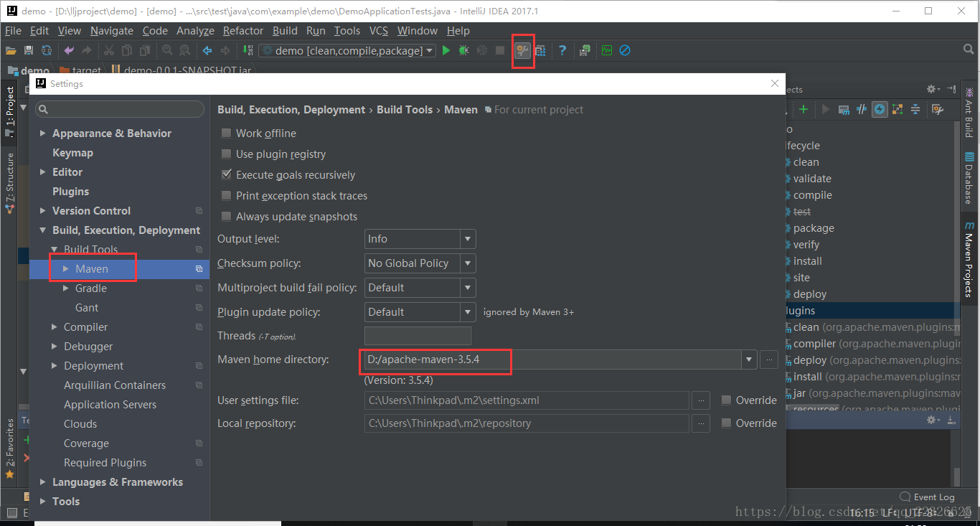Click Show Dependencies icon in Maven panel

coord(897,109)
